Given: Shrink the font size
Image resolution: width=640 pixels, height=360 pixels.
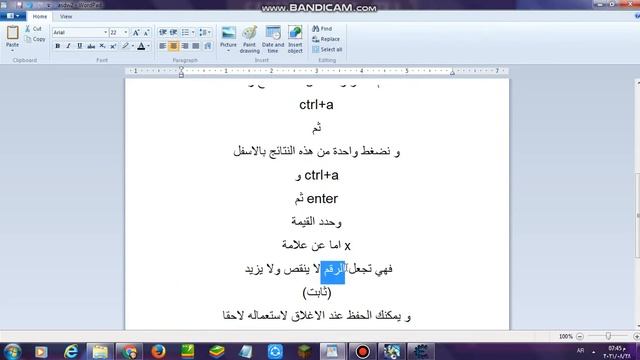Looking at the screenshot, I should tap(147, 32).
